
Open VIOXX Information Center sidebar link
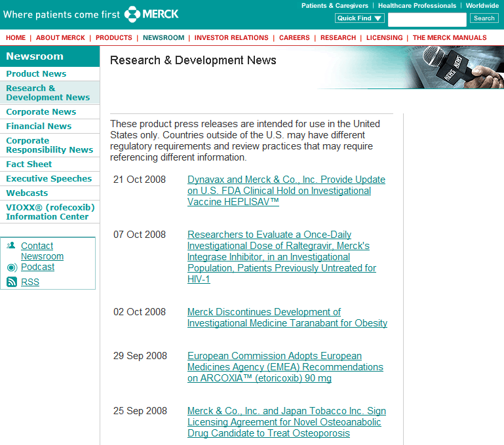point(50,212)
